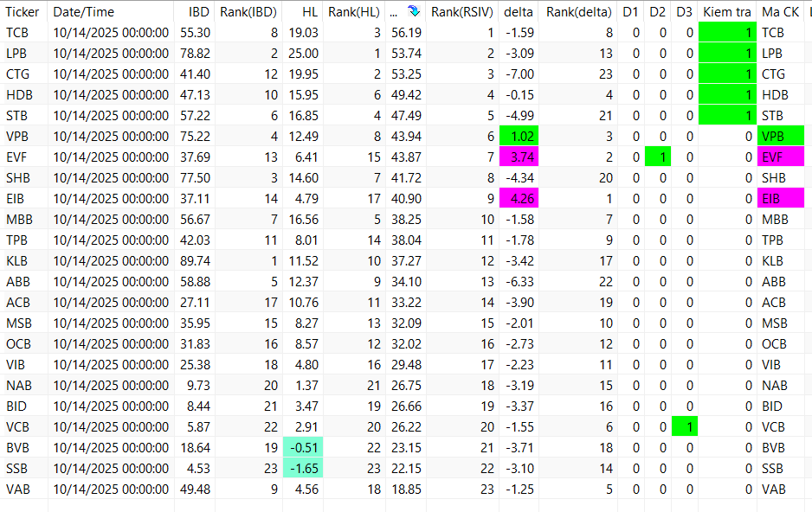Click the Rank(IBD) column header
This screenshot has width=812, height=512.
click(248, 11)
